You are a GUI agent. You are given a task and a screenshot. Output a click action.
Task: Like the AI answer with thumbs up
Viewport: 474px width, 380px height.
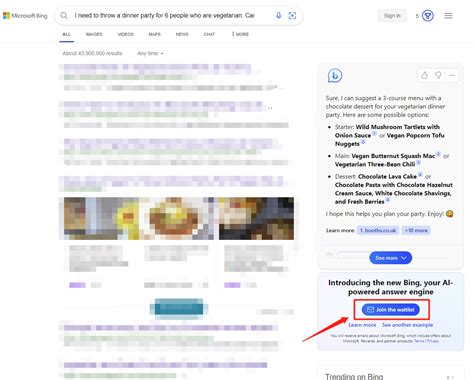(x=424, y=75)
